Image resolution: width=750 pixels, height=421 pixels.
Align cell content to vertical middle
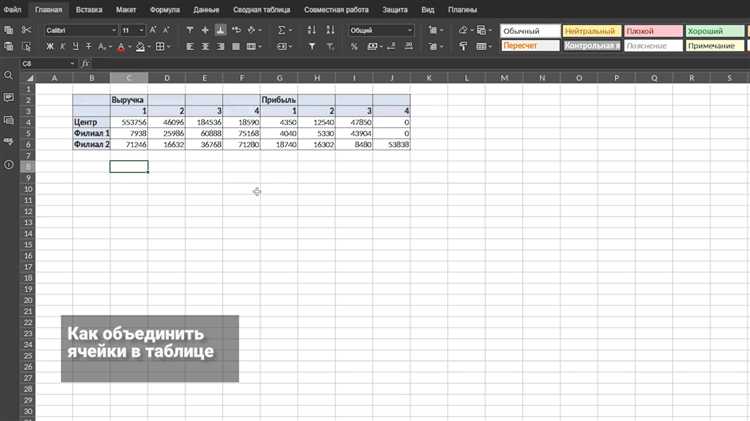[x=205, y=30]
